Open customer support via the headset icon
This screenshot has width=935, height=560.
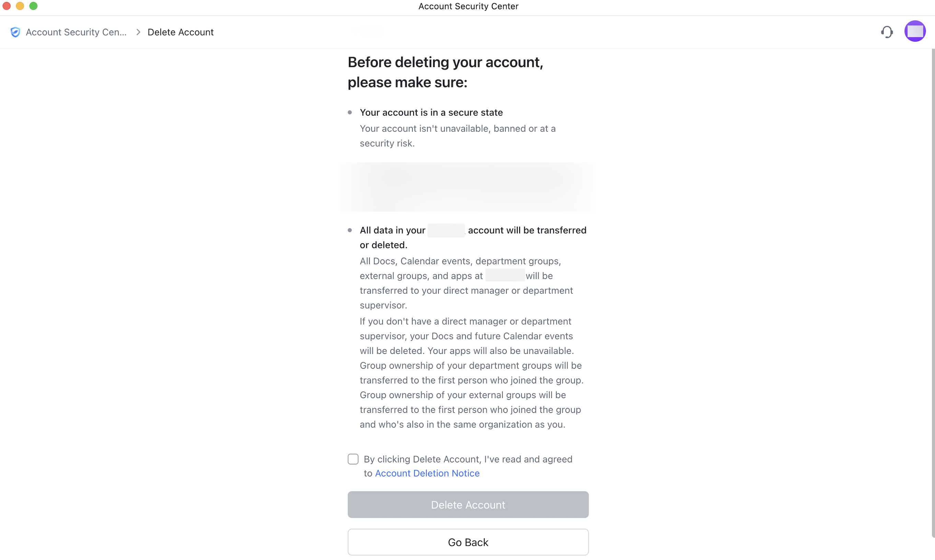(x=887, y=32)
